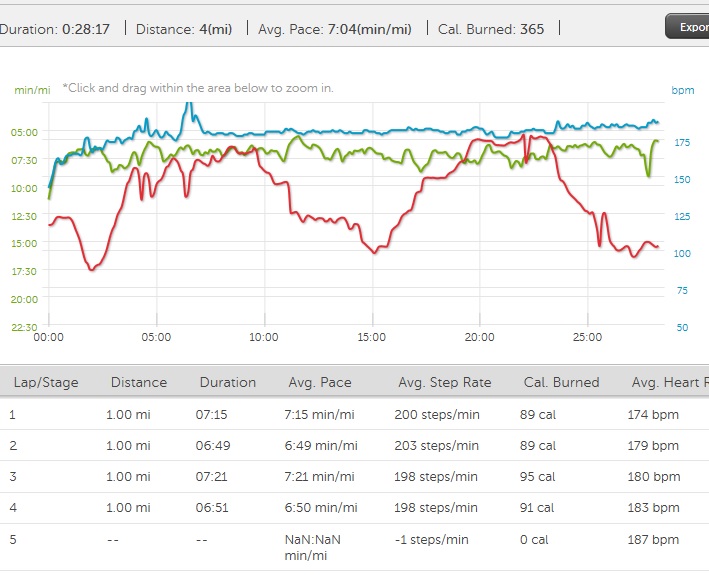709x575 pixels.
Task: Click the red line's lowest dip near 02:00
Action: 91,269
